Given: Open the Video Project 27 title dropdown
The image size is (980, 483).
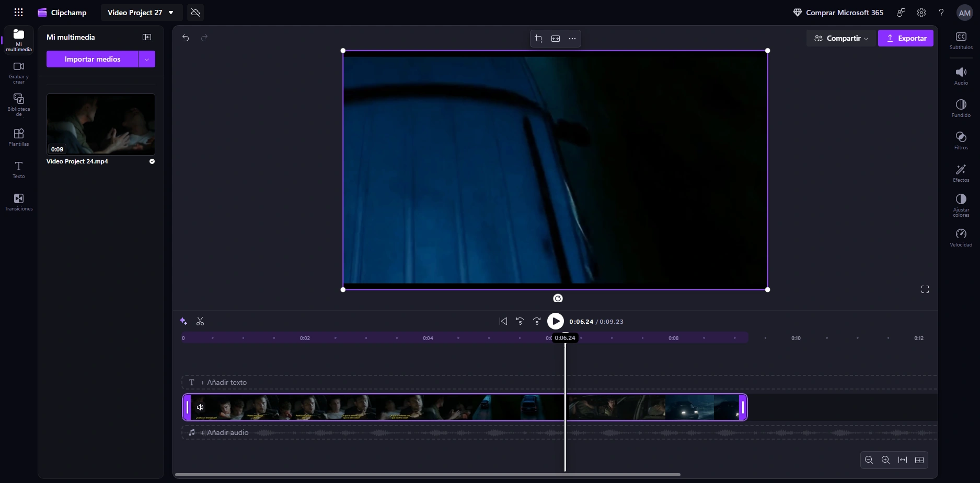Looking at the screenshot, I should click(141, 13).
